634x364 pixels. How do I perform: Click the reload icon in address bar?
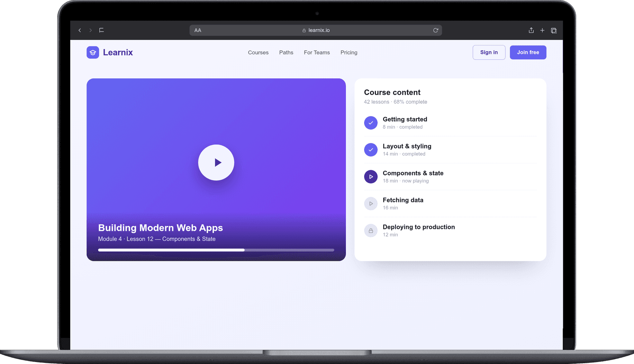[x=435, y=30]
